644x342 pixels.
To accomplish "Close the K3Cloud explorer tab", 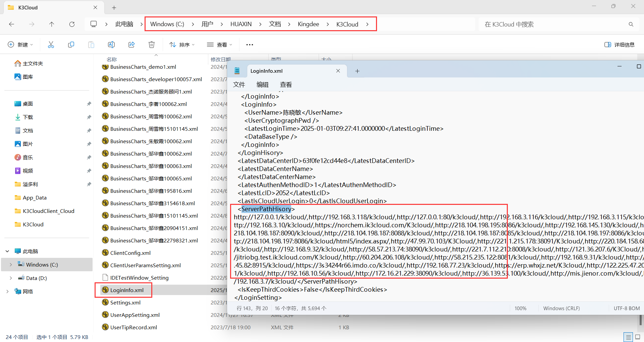I will (95, 7).
